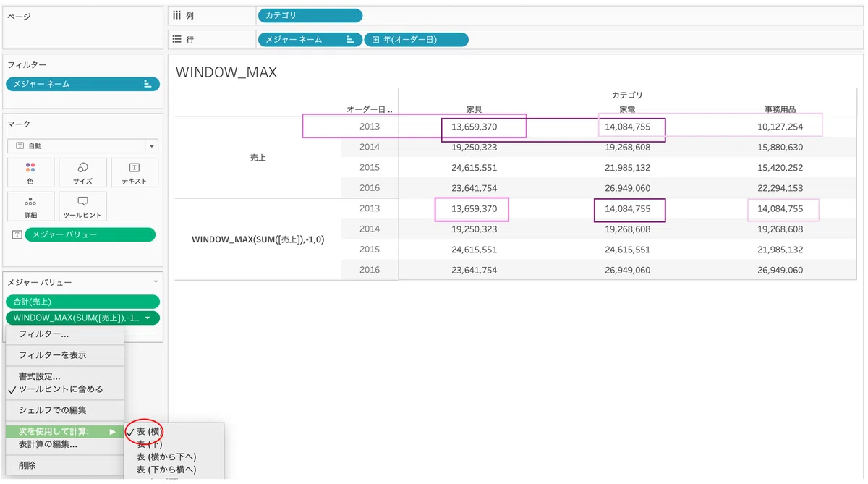This screenshot has width=868, height=484.
Task: Click cell value 15,420,252
Action: pyautogui.click(x=780, y=168)
